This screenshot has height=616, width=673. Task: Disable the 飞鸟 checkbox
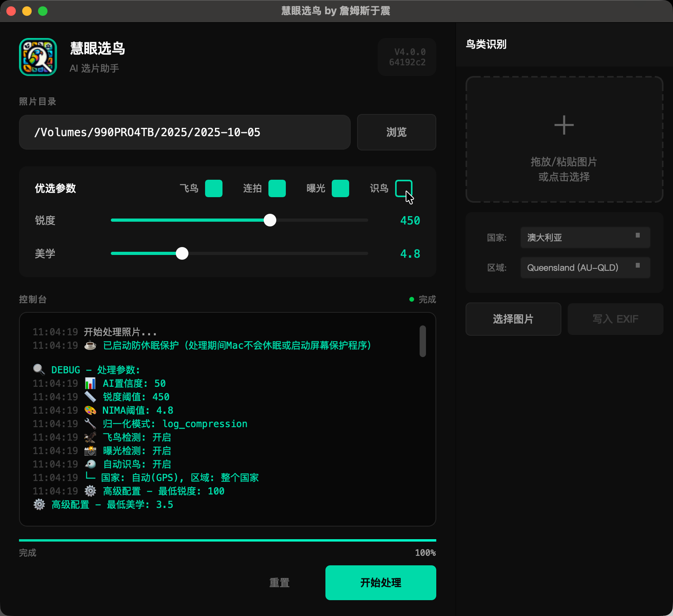[213, 189]
